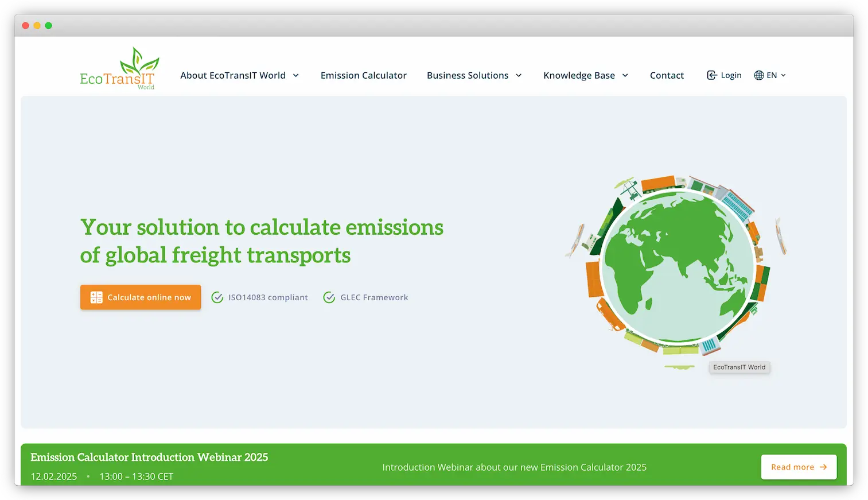Click the Introduction Webinar description text
The height and width of the screenshot is (500, 868).
(x=514, y=467)
